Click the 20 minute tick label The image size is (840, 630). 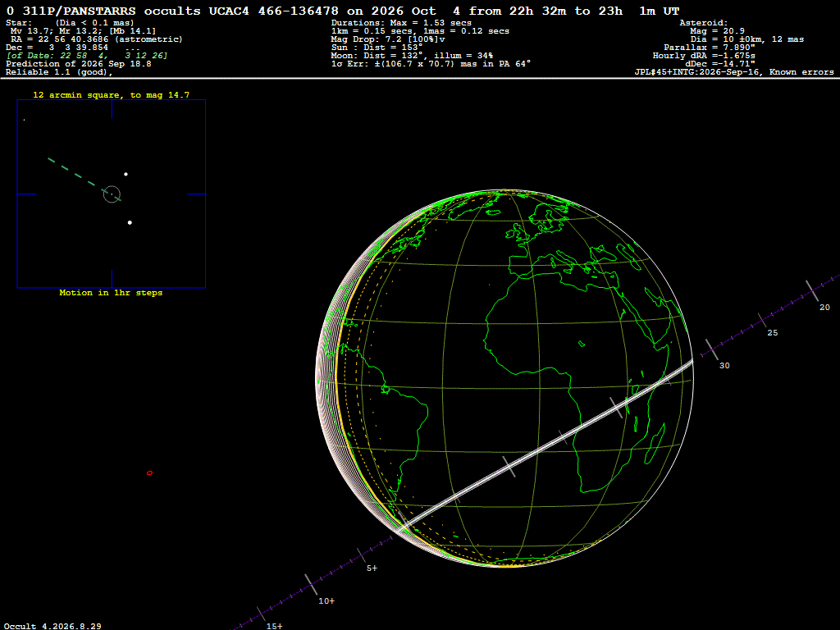pos(824,307)
